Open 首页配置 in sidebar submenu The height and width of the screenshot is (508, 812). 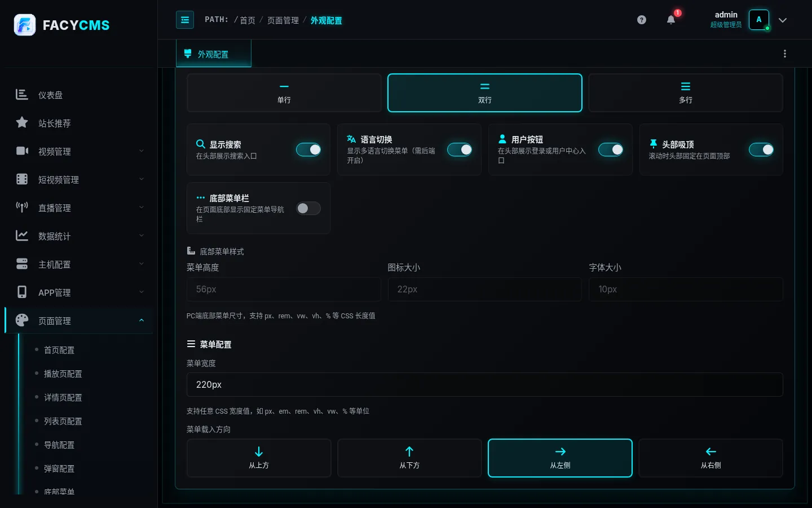point(59,350)
